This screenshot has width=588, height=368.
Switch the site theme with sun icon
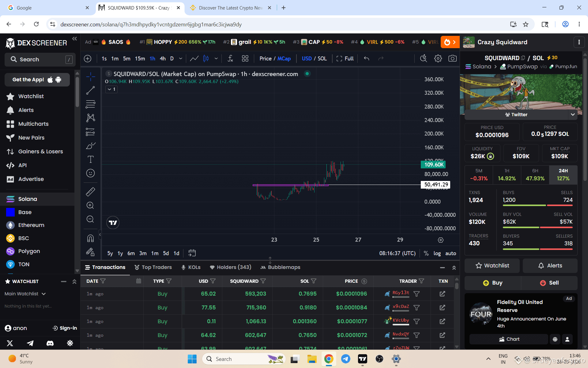(x=70, y=343)
